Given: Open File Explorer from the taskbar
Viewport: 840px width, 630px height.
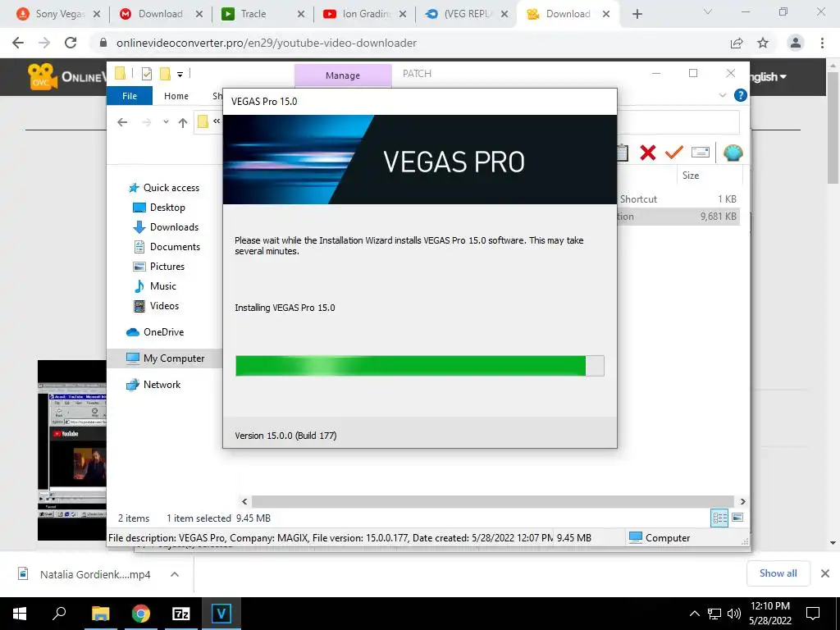Looking at the screenshot, I should point(100,614).
